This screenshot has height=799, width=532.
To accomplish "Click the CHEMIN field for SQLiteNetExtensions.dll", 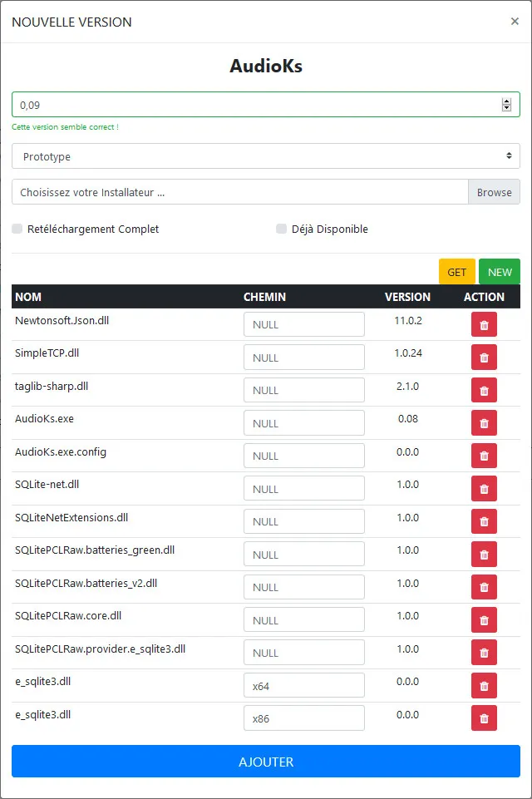I will 303,521.
